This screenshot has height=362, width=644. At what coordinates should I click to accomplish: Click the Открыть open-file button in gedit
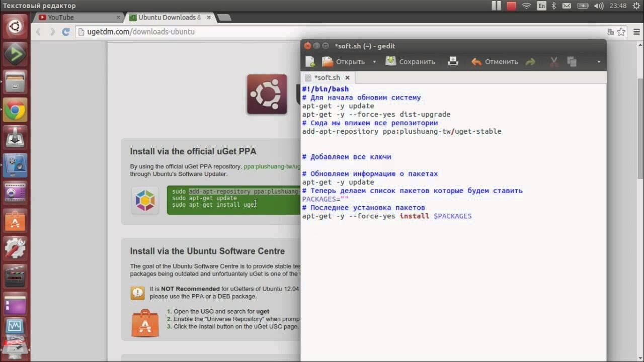(344, 62)
